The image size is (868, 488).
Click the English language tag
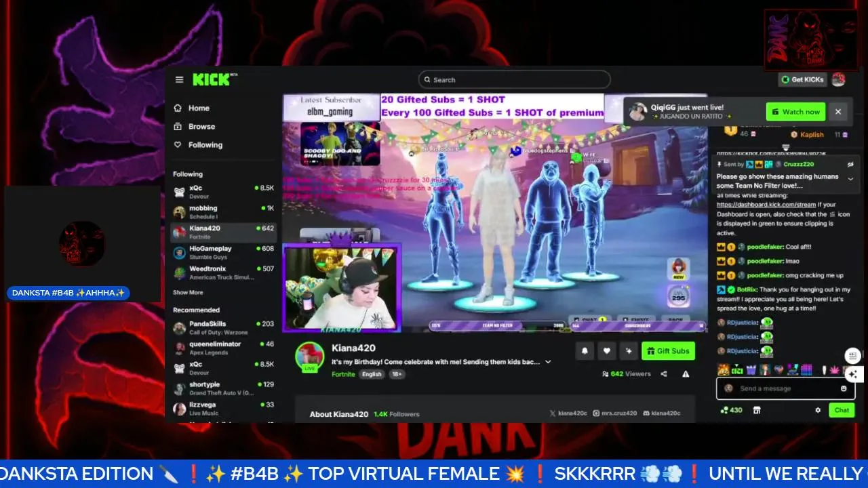371,374
